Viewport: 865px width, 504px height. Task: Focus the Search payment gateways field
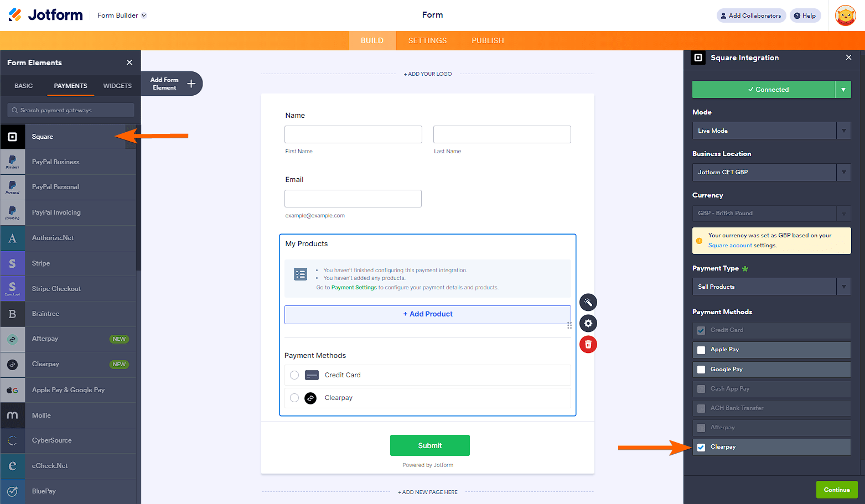pyautogui.click(x=72, y=110)
